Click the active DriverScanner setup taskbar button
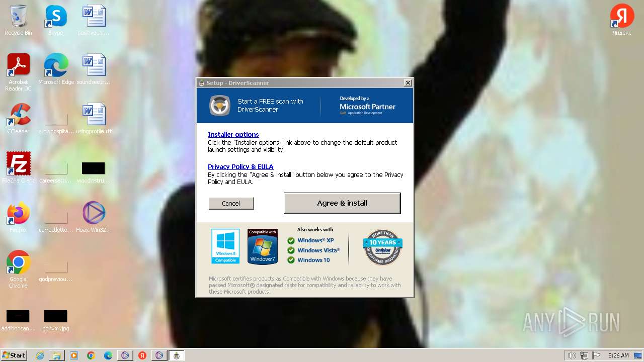The image size is (644, 362). 177,355
